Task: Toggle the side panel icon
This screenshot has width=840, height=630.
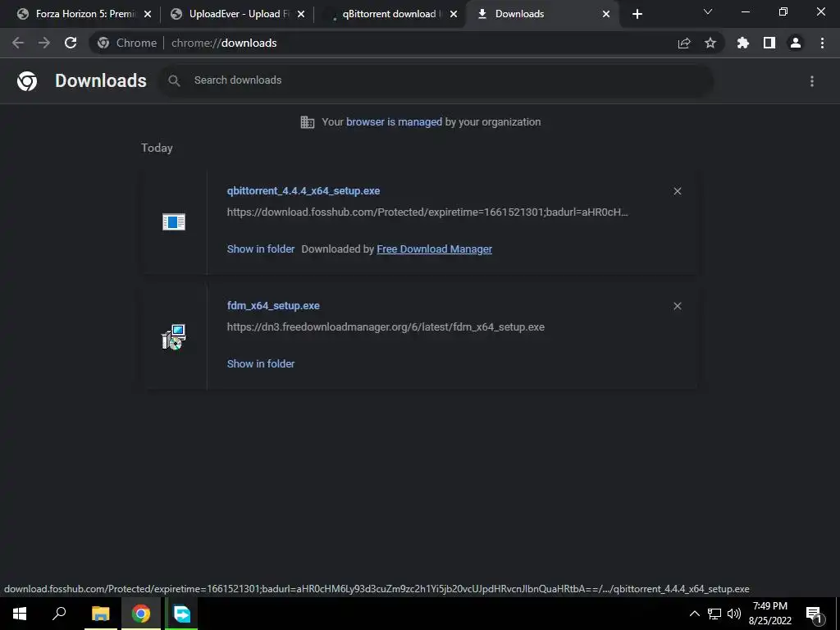Action: click(x=769, y=43)
